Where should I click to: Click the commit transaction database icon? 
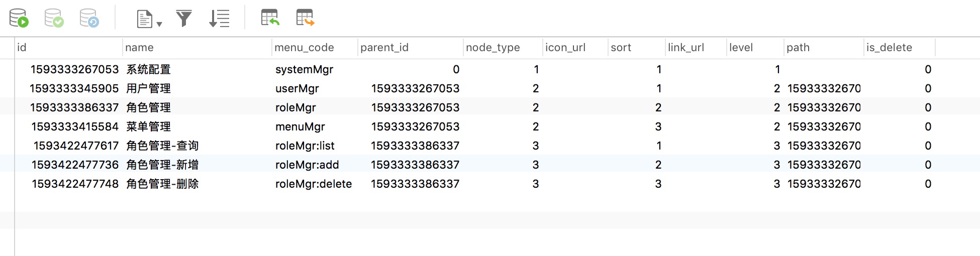[54, 18]
